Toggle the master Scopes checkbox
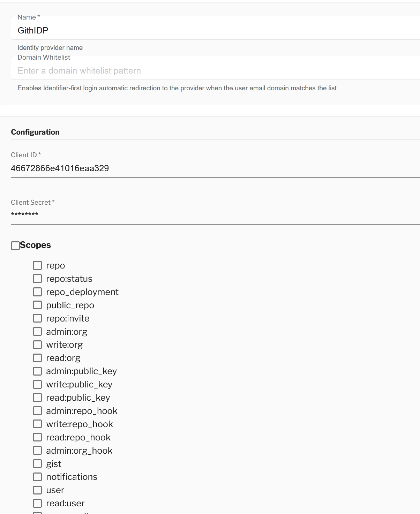This screenshot has height=514, width=420. (x=15, y=246)
